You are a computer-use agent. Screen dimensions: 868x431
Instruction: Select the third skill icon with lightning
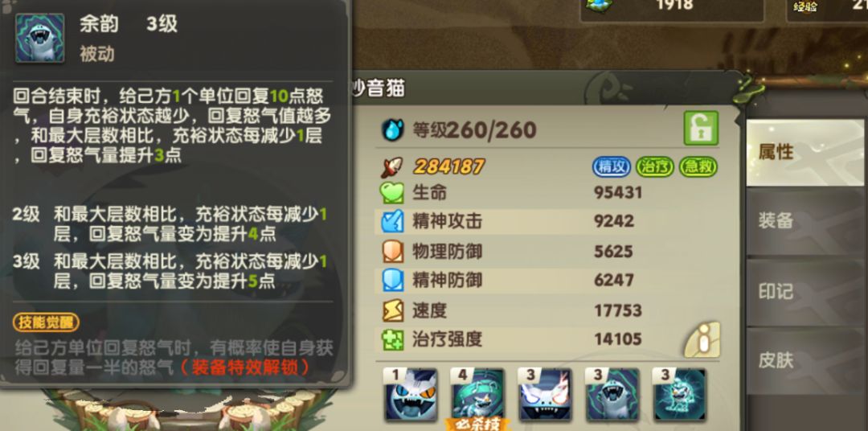[x=545, y=395]
